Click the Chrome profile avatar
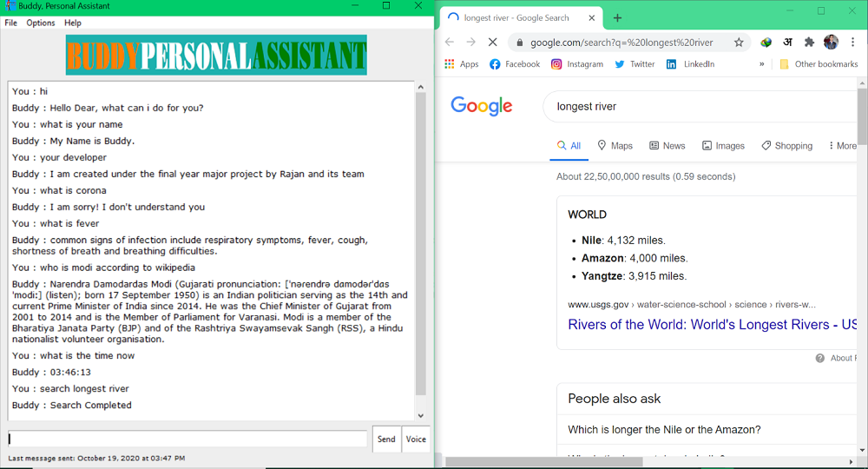This screenshot has width=868, height=469. coord(831,42)
